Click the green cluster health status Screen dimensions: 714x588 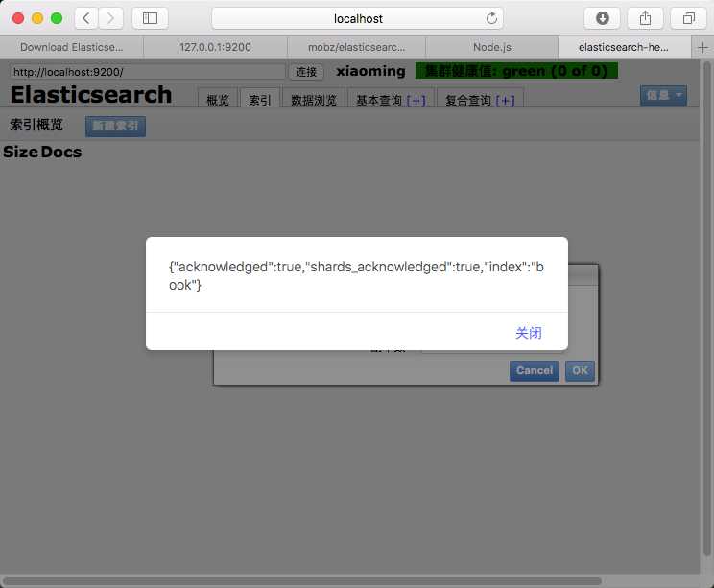(x=516, y=71)
